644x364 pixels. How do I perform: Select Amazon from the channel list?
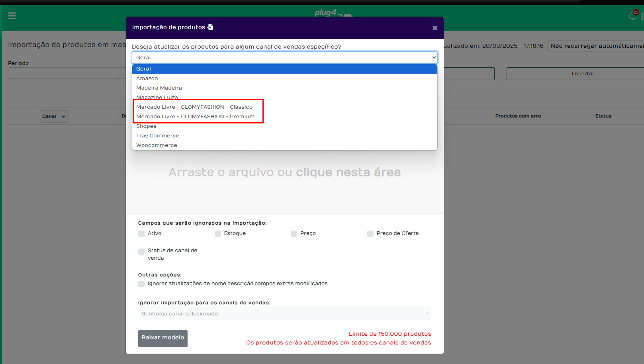(x=285, y=78)
